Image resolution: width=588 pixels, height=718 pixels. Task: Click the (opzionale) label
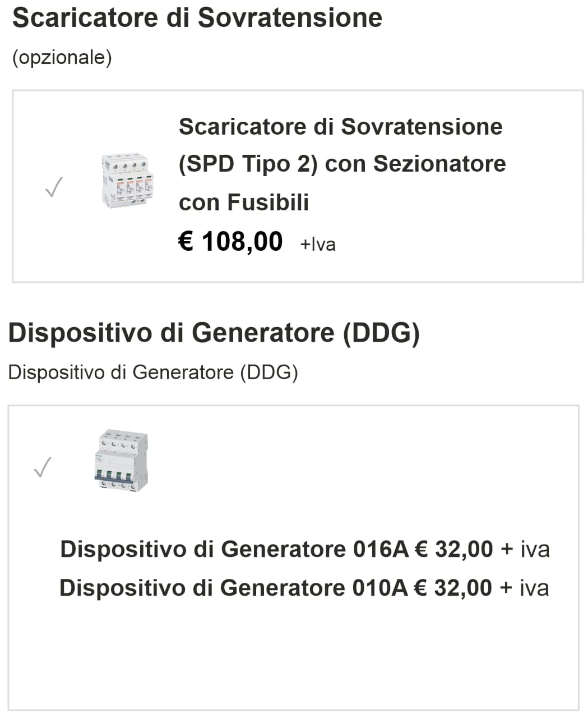coord(62,57)
